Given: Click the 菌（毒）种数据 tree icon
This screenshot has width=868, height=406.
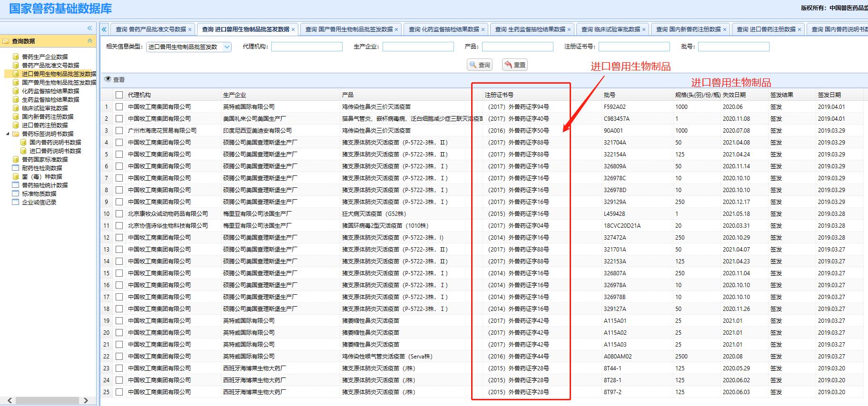Looking at the screenshot, I should click(x=16, y=176).
